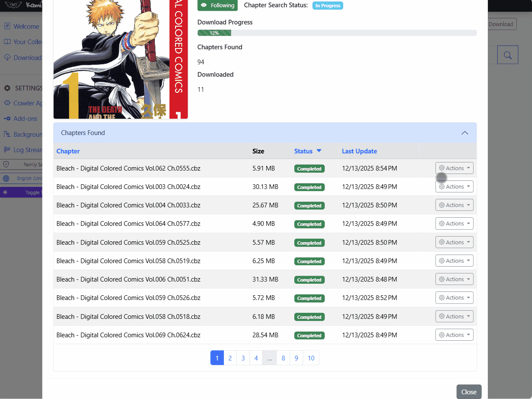Click the Add-ons plug icon
532x399 pixels.
pyautogui.click(x=7, y=119)
